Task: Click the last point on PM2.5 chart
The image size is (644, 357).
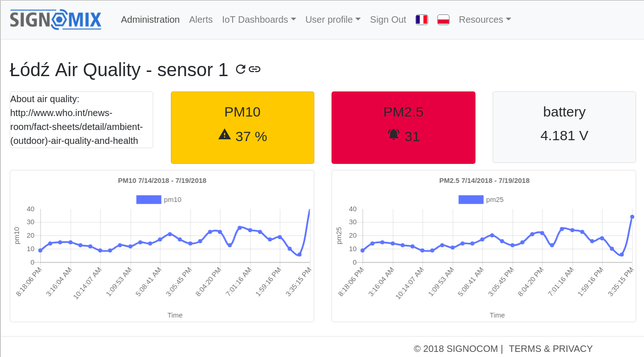Action: [x=632, y=217]
